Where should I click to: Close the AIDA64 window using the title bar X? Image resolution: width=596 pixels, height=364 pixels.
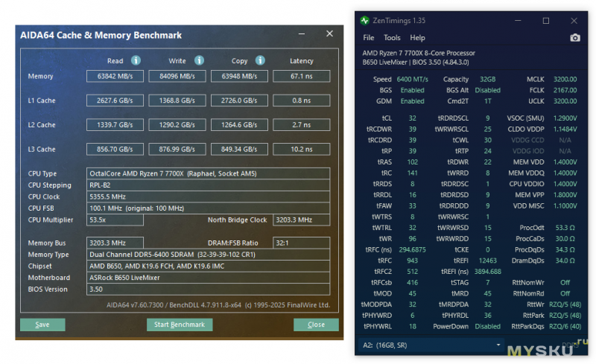(x=329, y=34)
